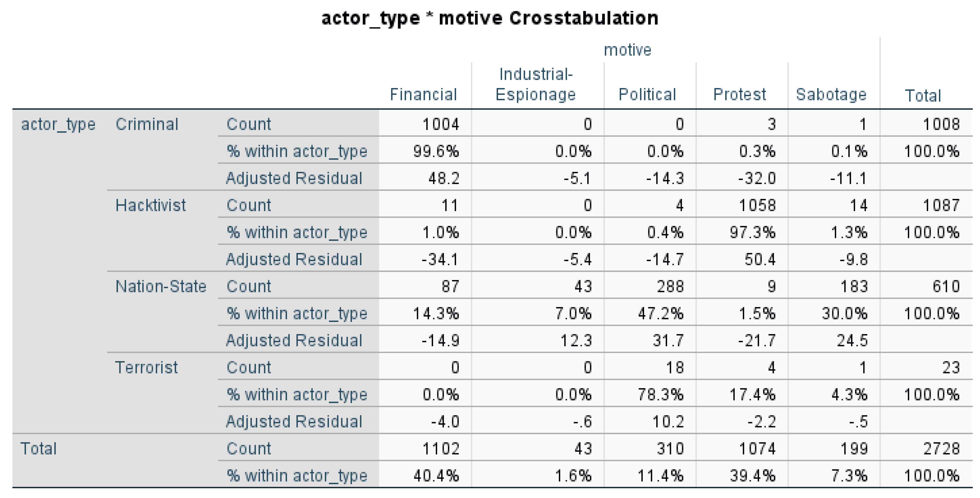Select the Protest column header

pos(739,94)
